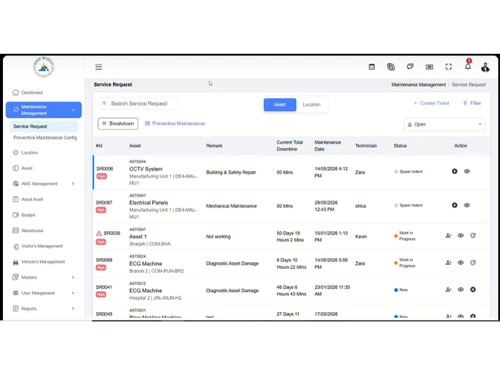Open Preventive Maintenance Config menu item
The height and width of the screenshot is (375, 500).
point(45,138)
